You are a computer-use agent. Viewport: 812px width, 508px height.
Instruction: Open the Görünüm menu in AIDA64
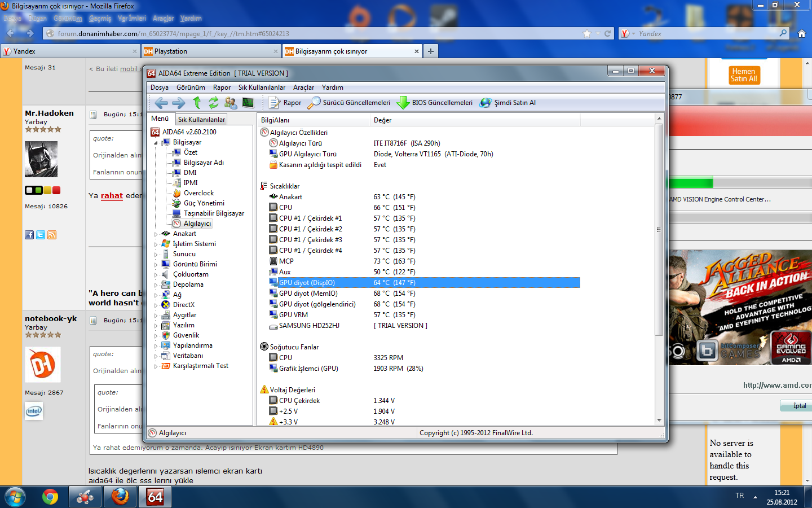pos(191,87)
